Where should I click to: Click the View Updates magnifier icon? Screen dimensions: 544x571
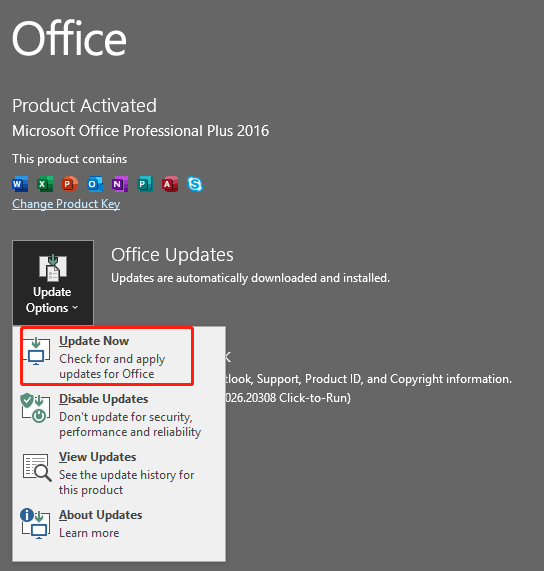(x=37, y=467)
